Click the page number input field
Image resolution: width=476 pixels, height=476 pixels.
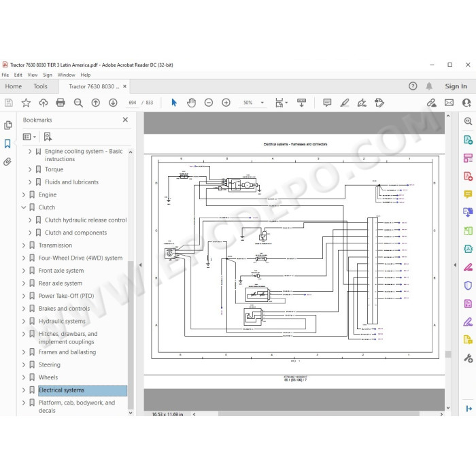click(133, 103)
